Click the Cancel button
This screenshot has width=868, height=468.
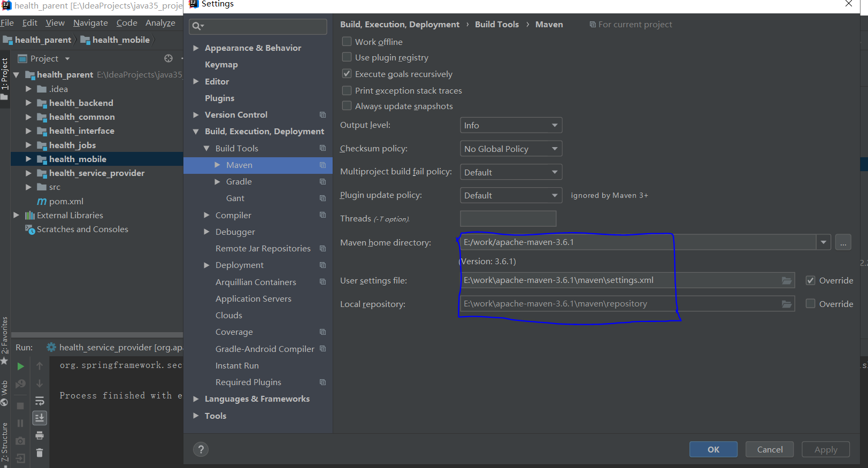(x=770, y=450)
